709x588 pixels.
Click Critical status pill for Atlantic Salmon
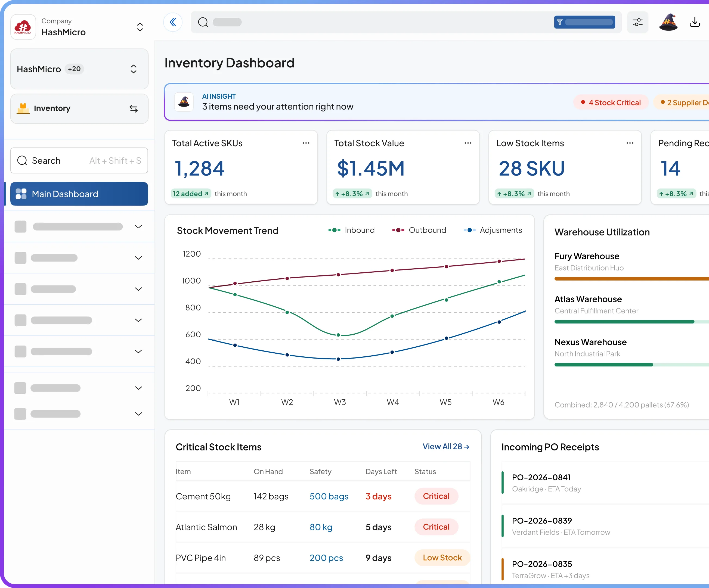(x=436, y=527)
